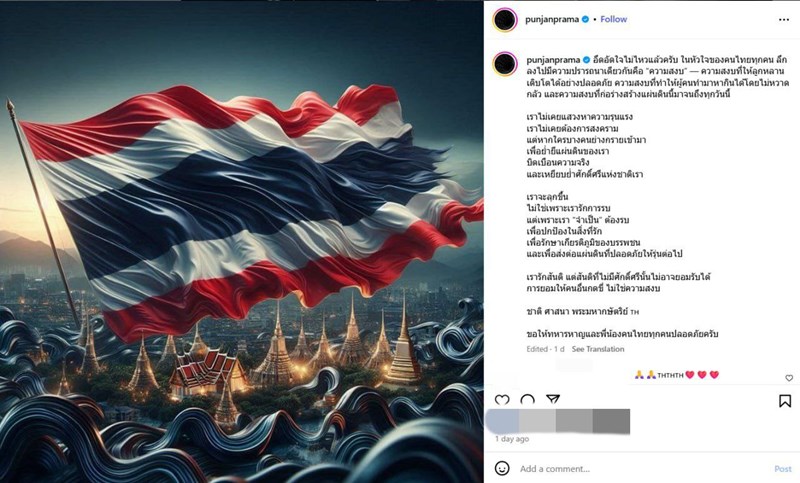Follow the punjanprama account
800x483 pixels.
pos(613,19)
